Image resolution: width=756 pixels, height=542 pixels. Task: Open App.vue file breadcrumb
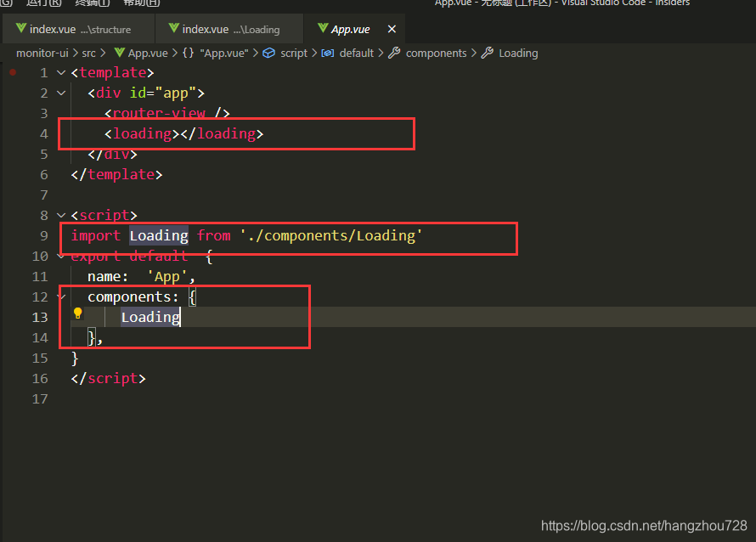148,53
